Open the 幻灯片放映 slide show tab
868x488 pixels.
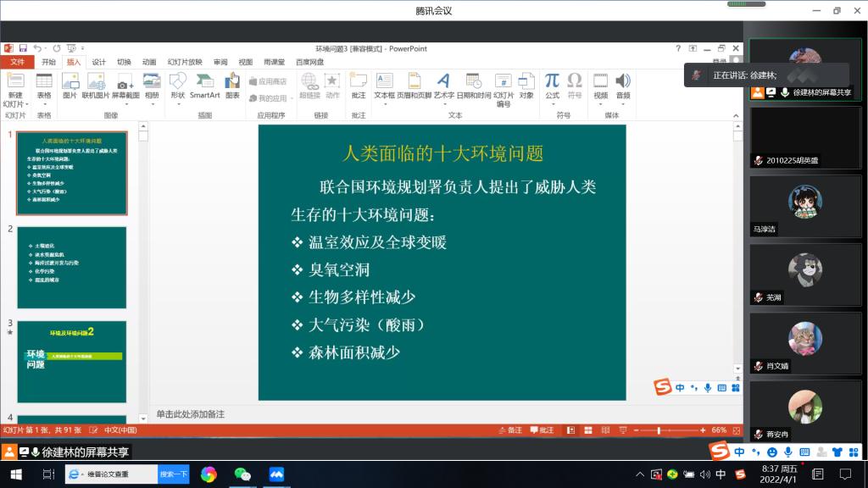click(185, 62)
